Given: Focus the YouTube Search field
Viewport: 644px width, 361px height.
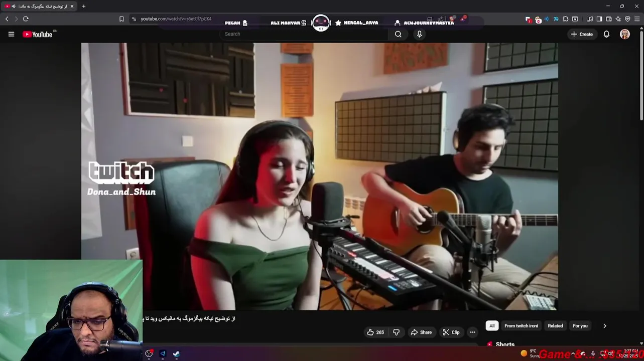Looking at the screenshot, I should (304, 34).
